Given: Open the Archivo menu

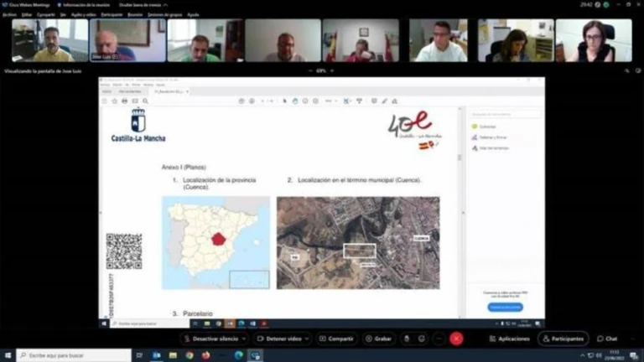Looking at the screenshot, I should (9, 14).
